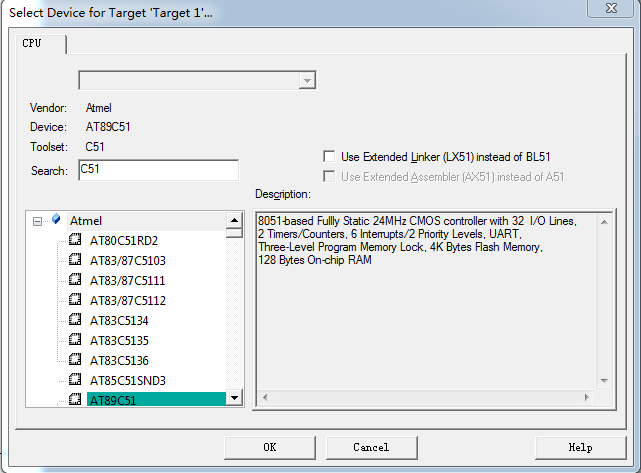Click the chip icon beside AT80C51RD2
641x473 pixels.
[x=75, y=240]
